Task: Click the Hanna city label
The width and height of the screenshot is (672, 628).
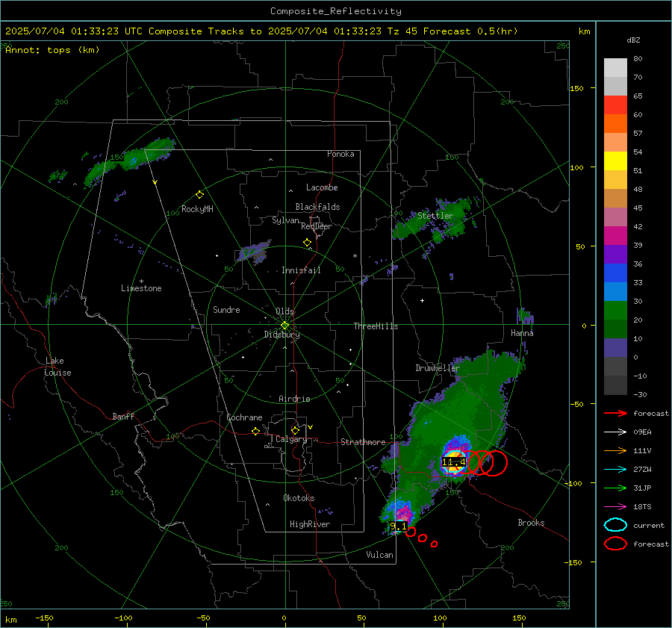Action: (522, 333)
